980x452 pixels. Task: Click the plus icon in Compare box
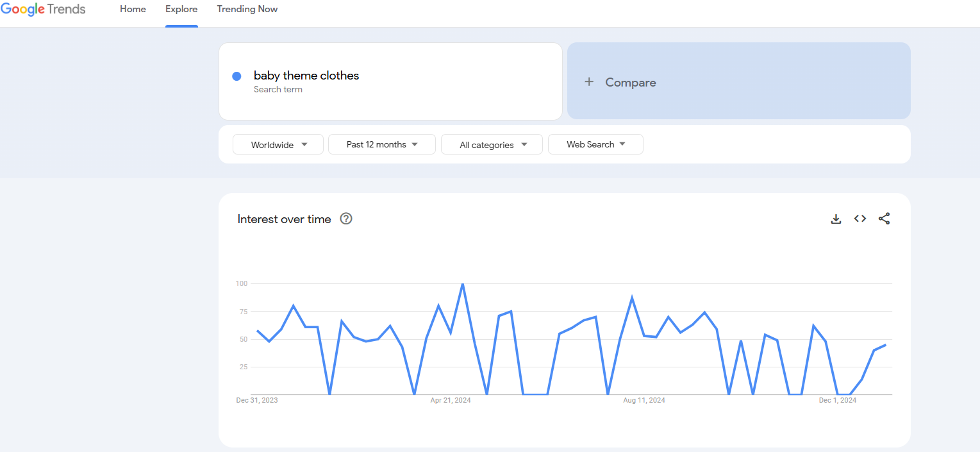coord(589,82)
